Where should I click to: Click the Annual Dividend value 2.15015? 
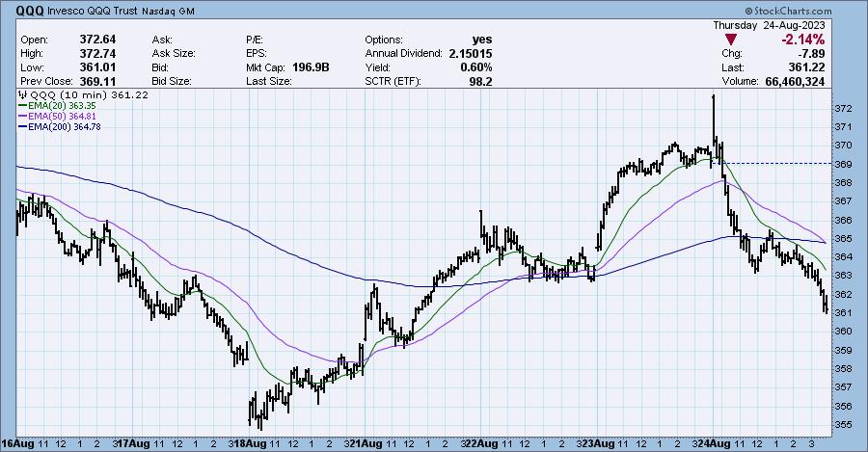[x=470, y=54]
